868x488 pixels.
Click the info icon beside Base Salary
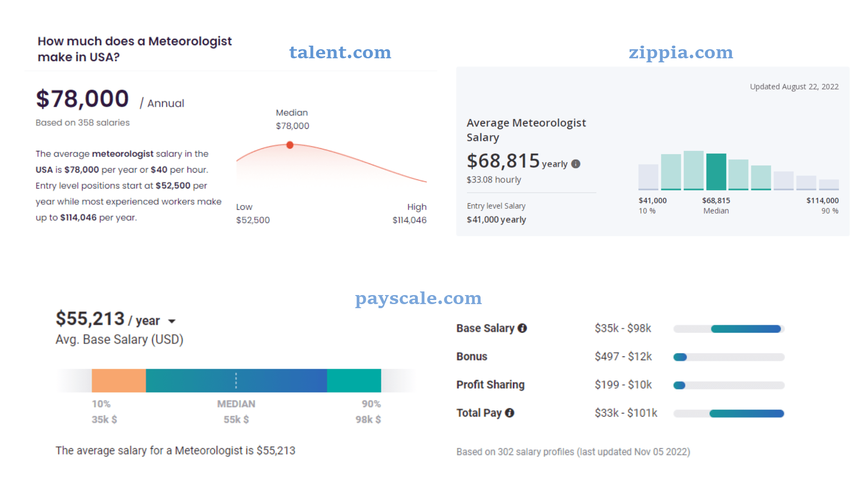522,328
